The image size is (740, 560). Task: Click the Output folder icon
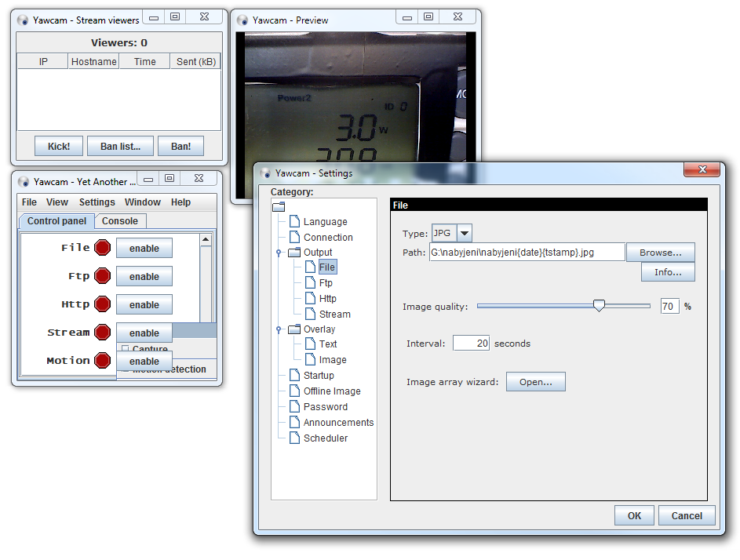pyautogui.click(x=294, y=253)
